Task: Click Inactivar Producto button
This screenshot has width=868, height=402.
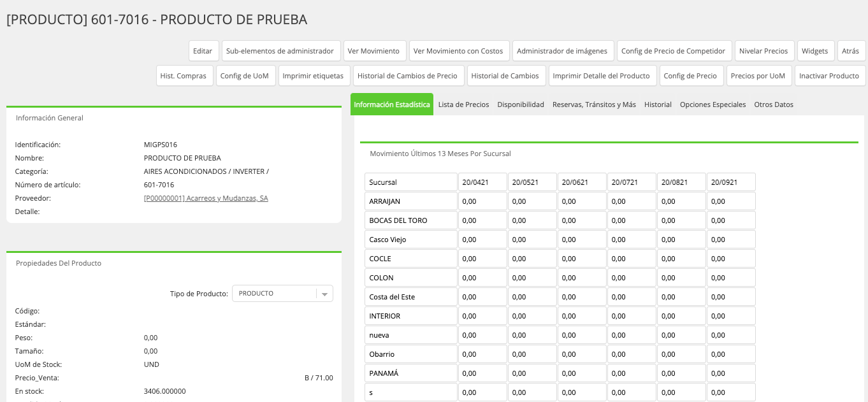Action: tap(829, 76)
